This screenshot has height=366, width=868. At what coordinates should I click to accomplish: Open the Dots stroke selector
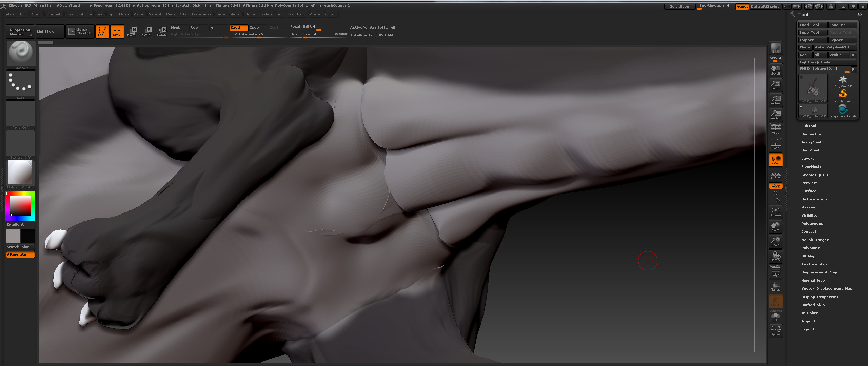tap(20, 85)
